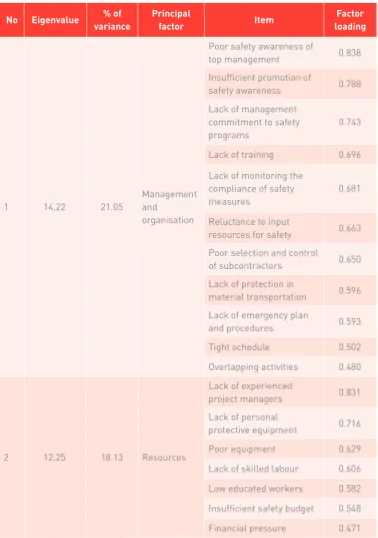Select the '% of variance' header cell
378x538 pixels.
[112, 20]
